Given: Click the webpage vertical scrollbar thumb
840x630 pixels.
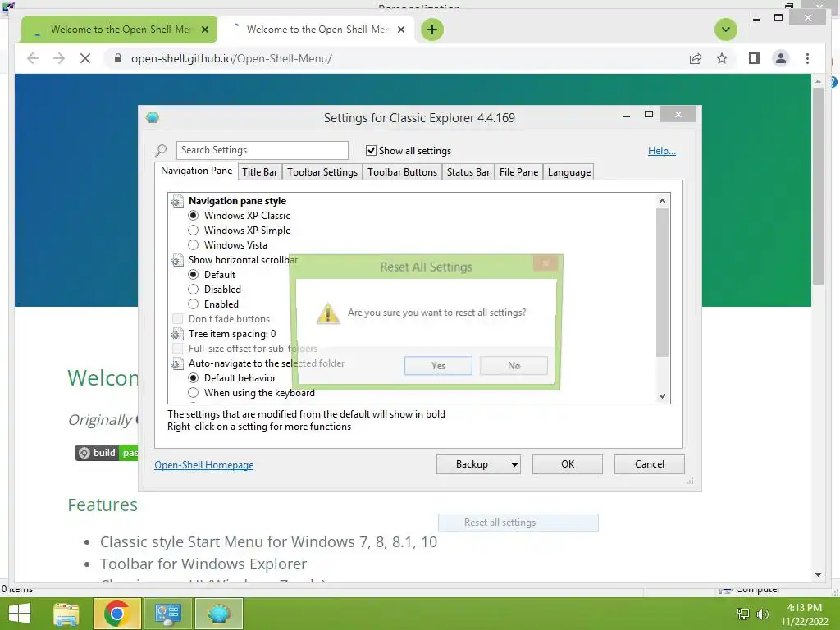Looking at the screenshot, I should pos(818,186).
